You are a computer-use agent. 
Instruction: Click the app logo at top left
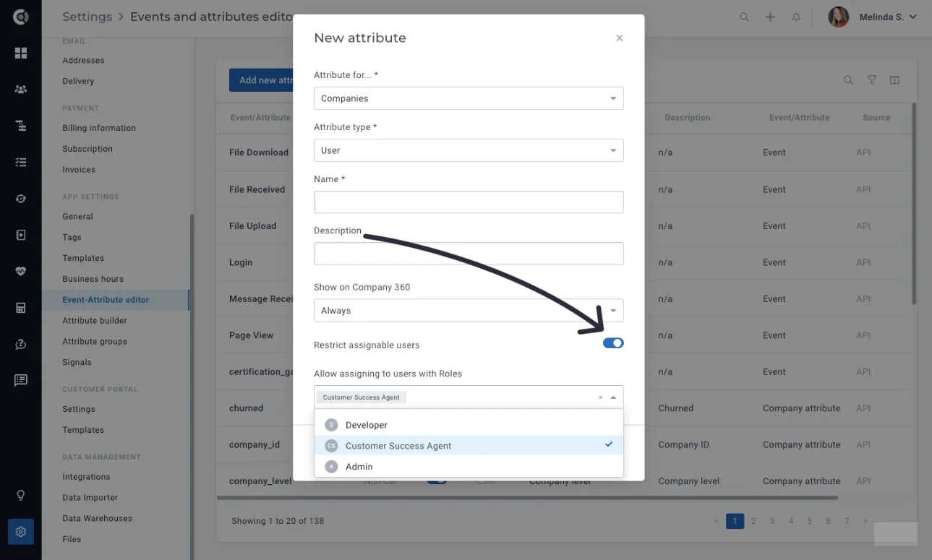(20, 17)
